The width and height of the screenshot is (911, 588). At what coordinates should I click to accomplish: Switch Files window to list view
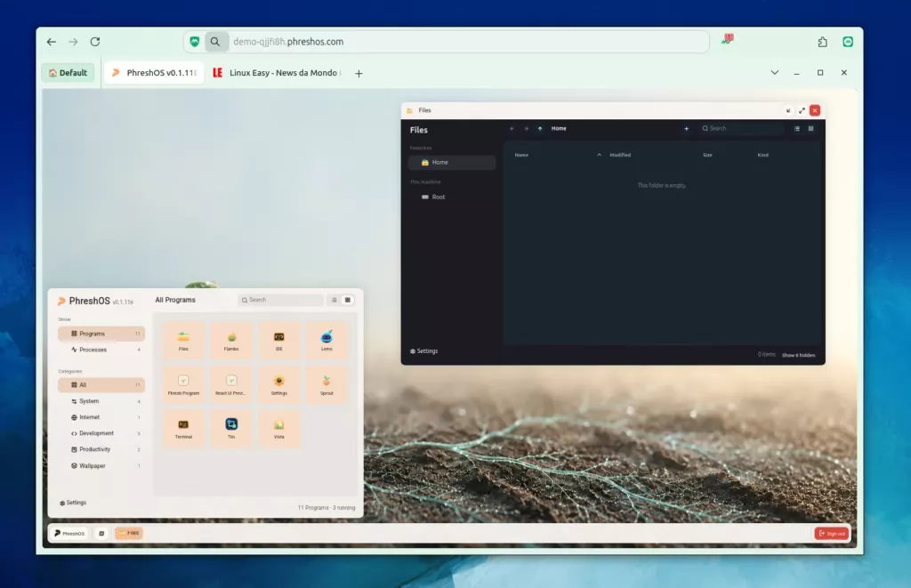(x=797, y=128)
